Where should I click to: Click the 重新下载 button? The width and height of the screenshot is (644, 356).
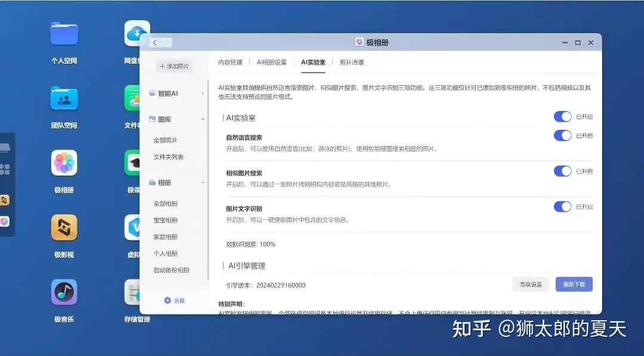[574, 284]
